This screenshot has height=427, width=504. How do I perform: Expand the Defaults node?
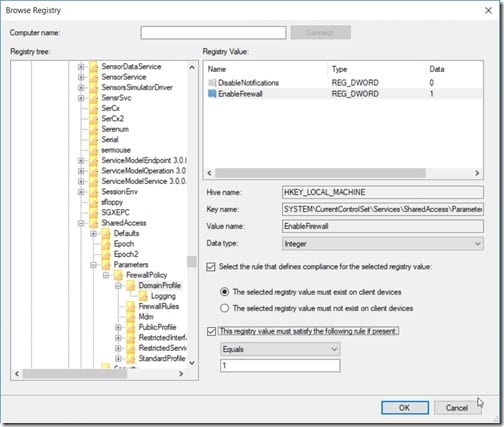[93, 233]
